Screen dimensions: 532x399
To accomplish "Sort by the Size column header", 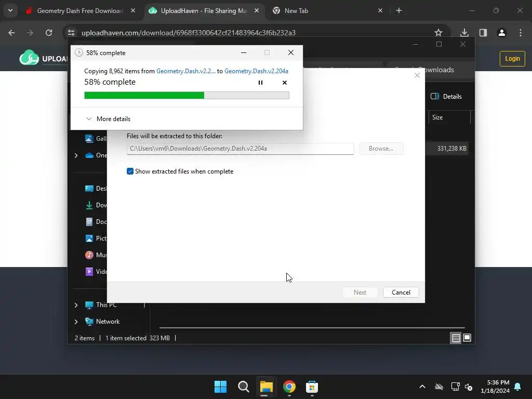I will [x=449, y=117].
